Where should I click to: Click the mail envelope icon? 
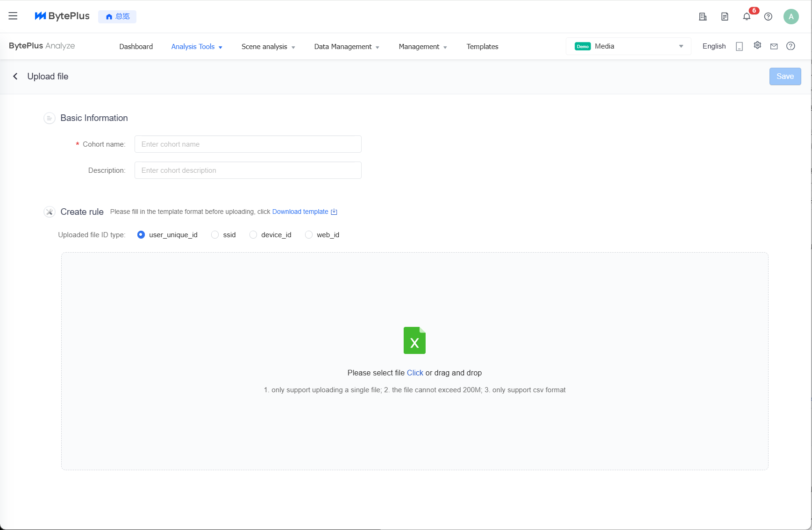[774, 46]
